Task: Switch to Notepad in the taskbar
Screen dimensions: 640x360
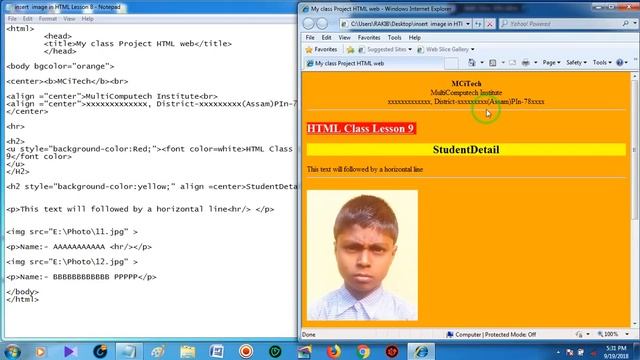Action: click(x=129, y=351)
